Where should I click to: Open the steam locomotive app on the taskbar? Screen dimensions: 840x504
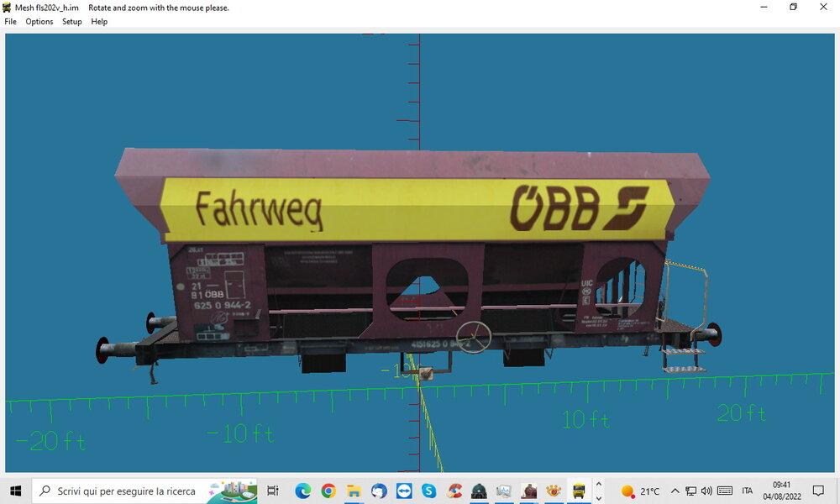point(528,491)
